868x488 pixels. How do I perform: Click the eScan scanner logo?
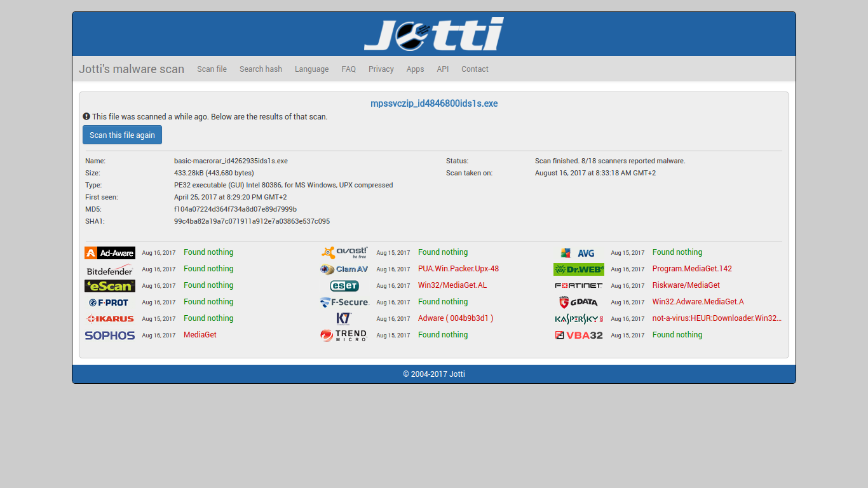(110, 286)
